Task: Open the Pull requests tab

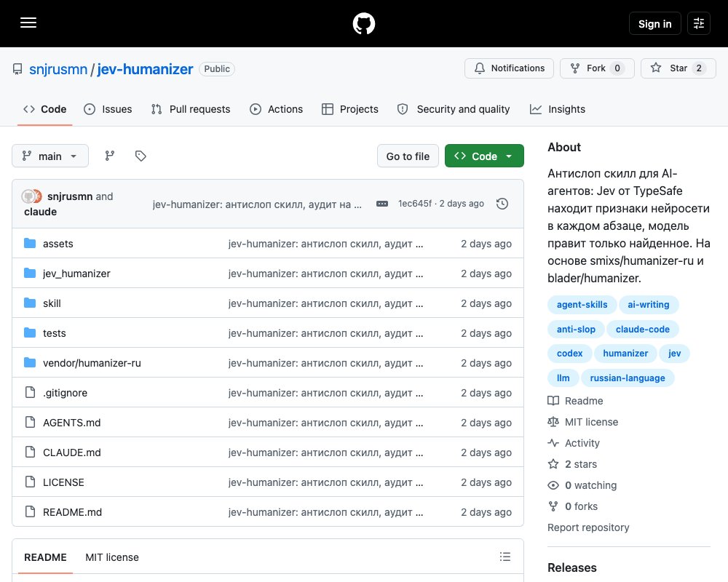Action: pos(190,109)
